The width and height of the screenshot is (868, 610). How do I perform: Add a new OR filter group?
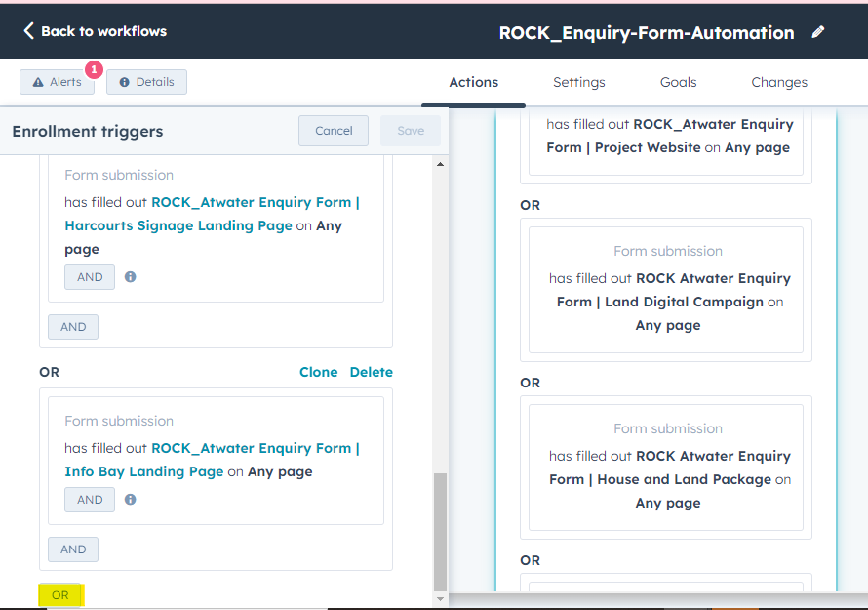pyautogui.click(x=60, y=595)
